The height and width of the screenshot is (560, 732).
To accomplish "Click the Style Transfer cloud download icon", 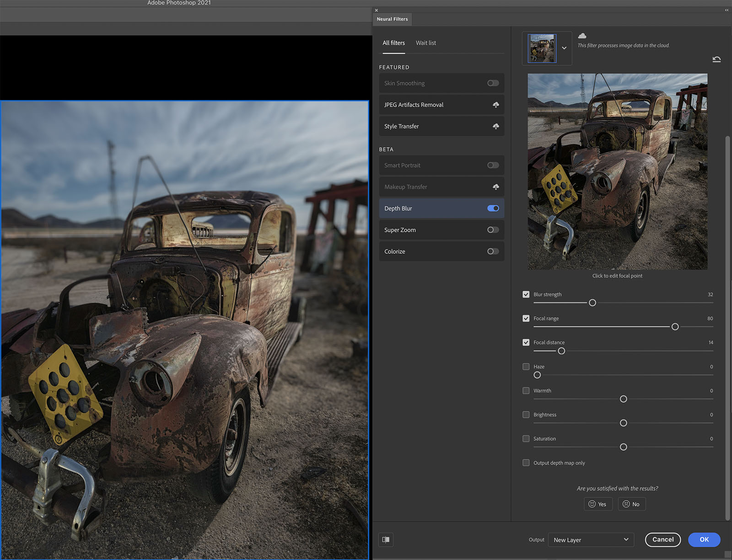I will (x=495, y=126).
